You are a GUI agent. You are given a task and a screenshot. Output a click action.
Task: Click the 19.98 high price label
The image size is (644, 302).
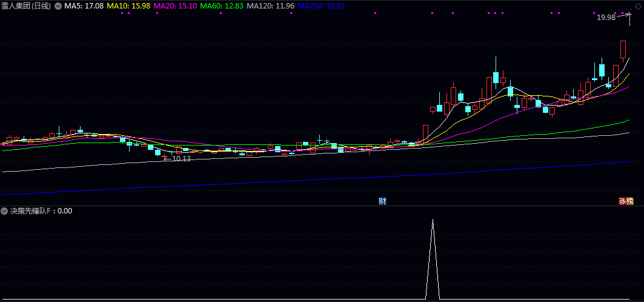(606, 18)
